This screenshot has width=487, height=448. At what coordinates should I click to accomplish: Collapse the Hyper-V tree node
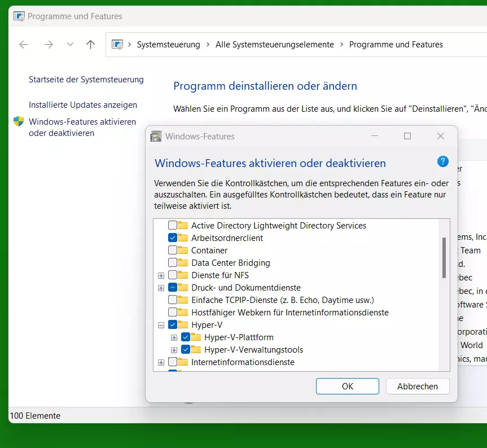click(x=161, y=325)
